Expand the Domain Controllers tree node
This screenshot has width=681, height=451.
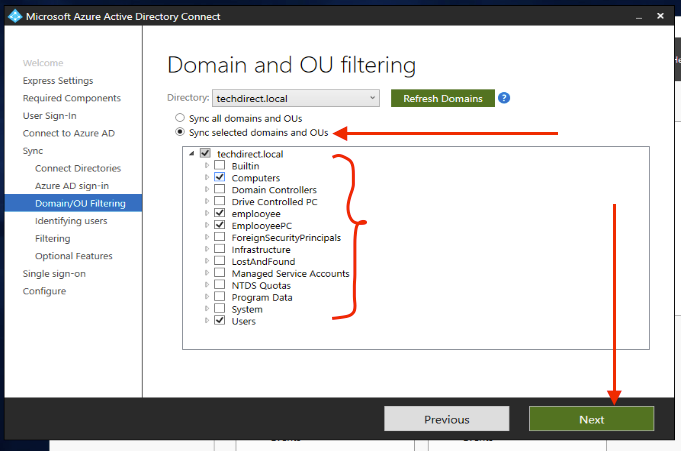[x=207, y=189]
